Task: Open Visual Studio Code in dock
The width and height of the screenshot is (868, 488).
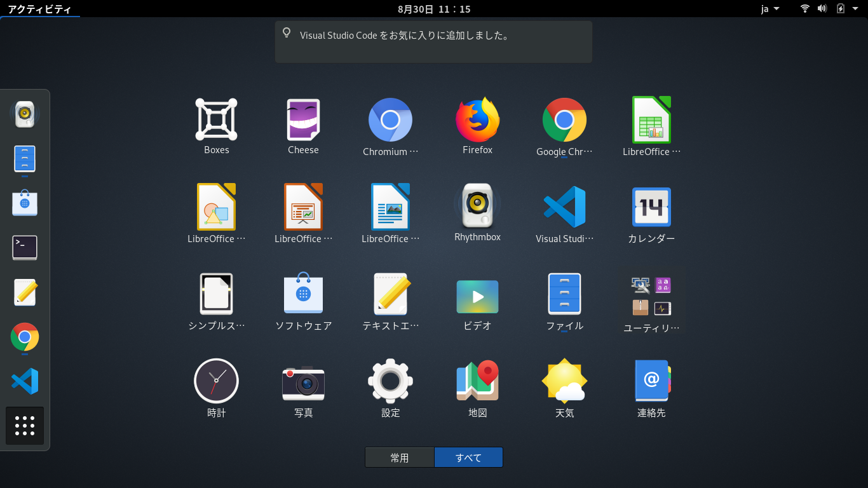Action: 25,381
